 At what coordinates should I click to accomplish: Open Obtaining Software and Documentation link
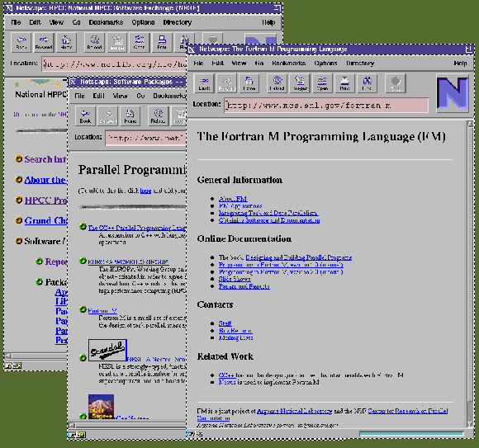[x=269, y=220]
